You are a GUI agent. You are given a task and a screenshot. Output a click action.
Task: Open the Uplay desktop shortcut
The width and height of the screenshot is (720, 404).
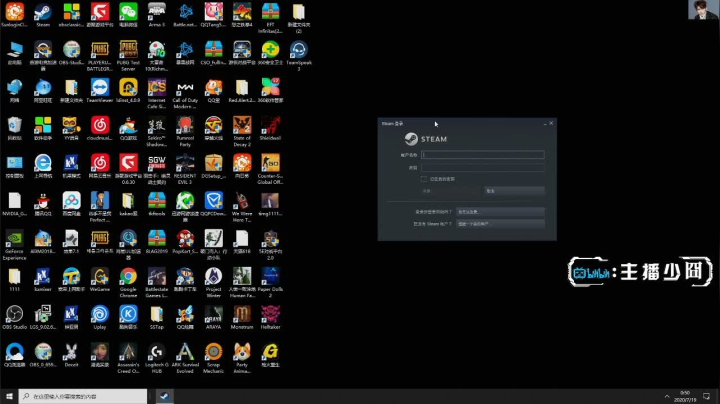[100, 317]
